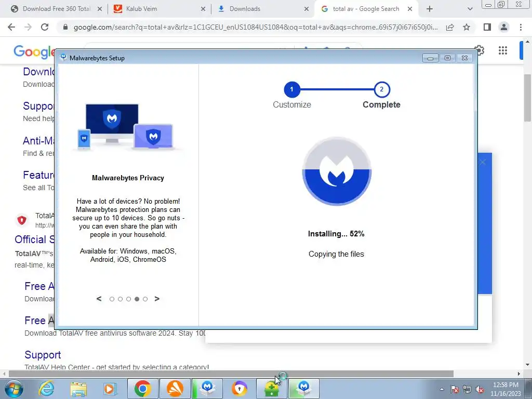Select fourth carousel dot indicator

pyautogui.click(x=137, y=299)
